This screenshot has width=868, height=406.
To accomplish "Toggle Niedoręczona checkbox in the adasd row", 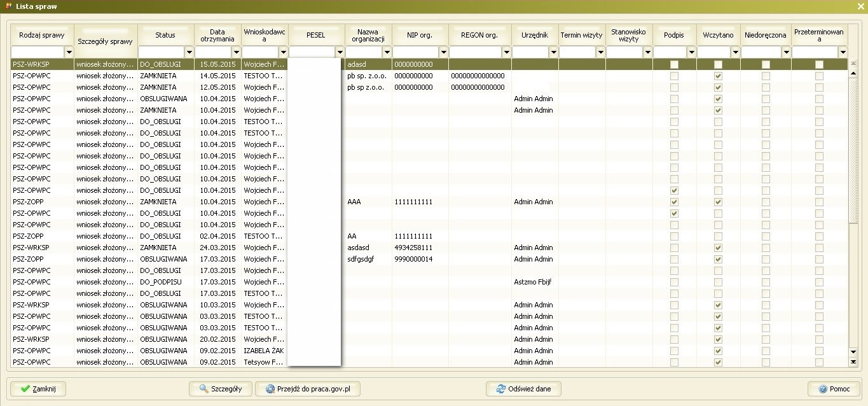I will click(x=766, y=64).
